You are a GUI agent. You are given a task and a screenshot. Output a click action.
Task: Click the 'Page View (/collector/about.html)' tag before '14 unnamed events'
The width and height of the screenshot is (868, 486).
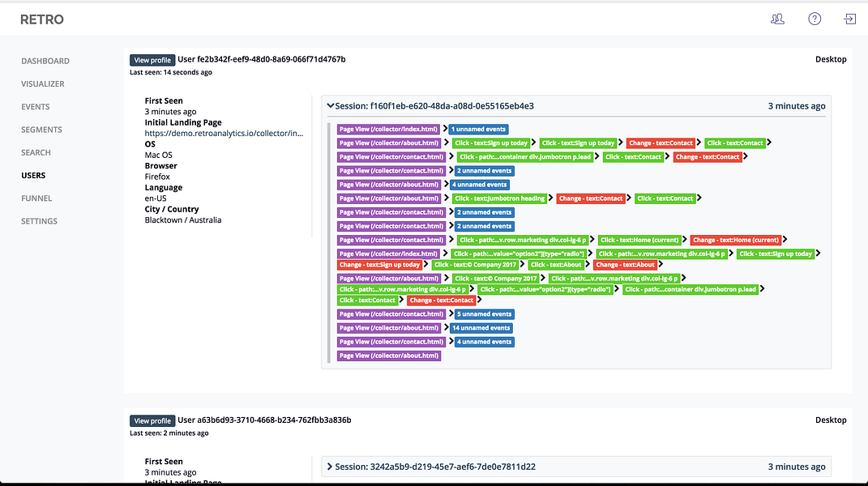389,328
